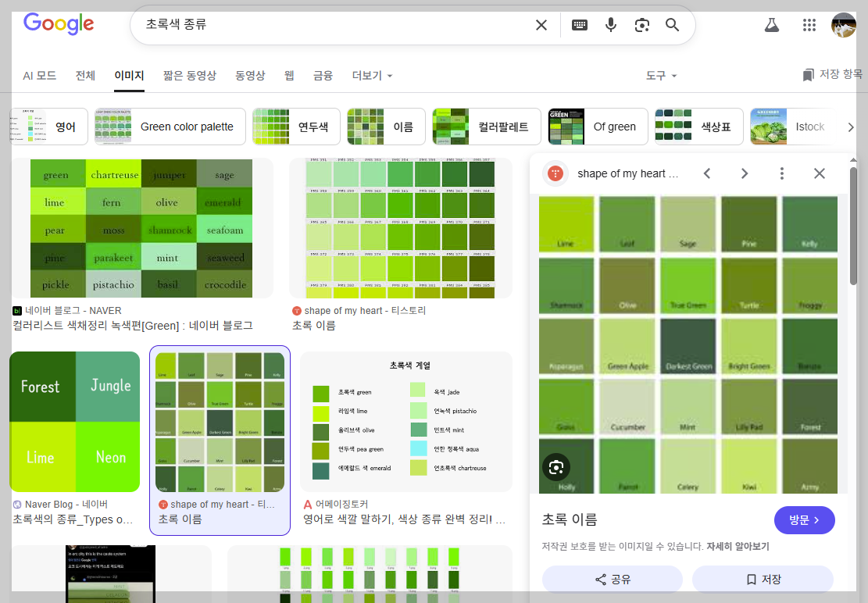This screenshot has height=603, width=868.
Task: Open 컬러리스트 색채정리 녹색편 result link
Action: (133, 325)
